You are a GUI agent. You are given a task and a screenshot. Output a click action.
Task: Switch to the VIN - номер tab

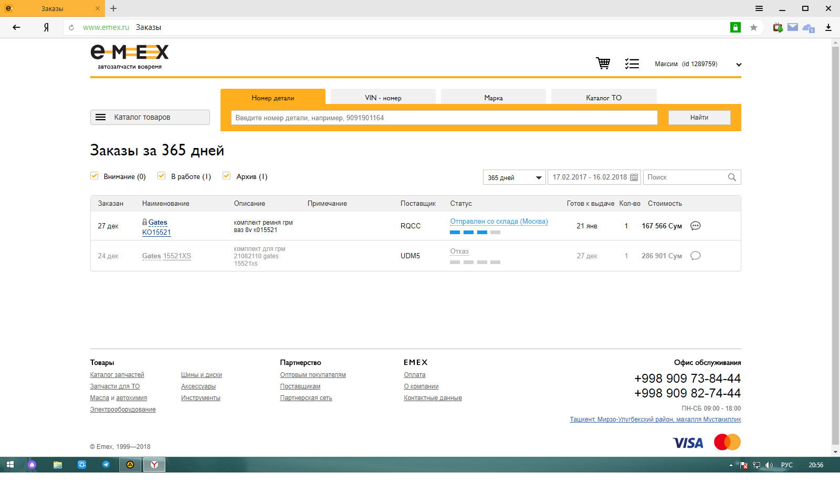coord(383,97)
